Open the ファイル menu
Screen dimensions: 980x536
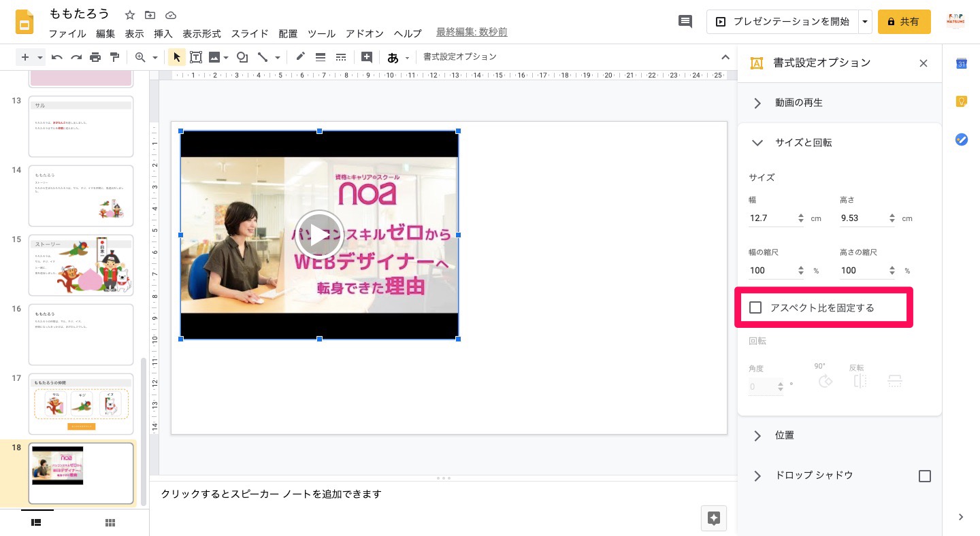pos(67,33)
